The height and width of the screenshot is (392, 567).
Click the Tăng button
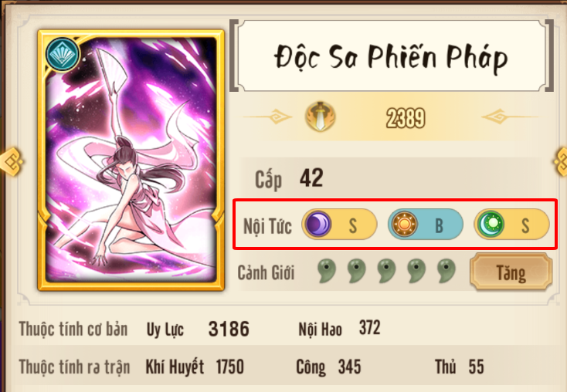(511, 272)
